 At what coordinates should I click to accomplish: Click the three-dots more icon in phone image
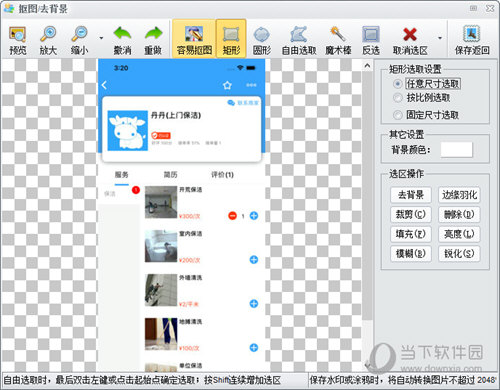[251, 85]
